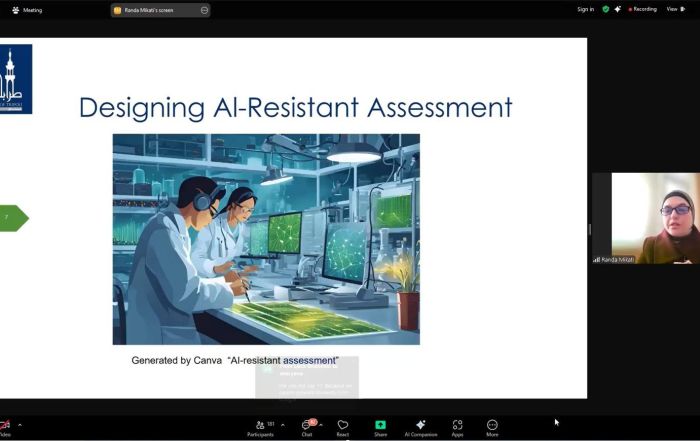Click the green Share screen button
The image size is (700, 441).
[x=380, y=426]
